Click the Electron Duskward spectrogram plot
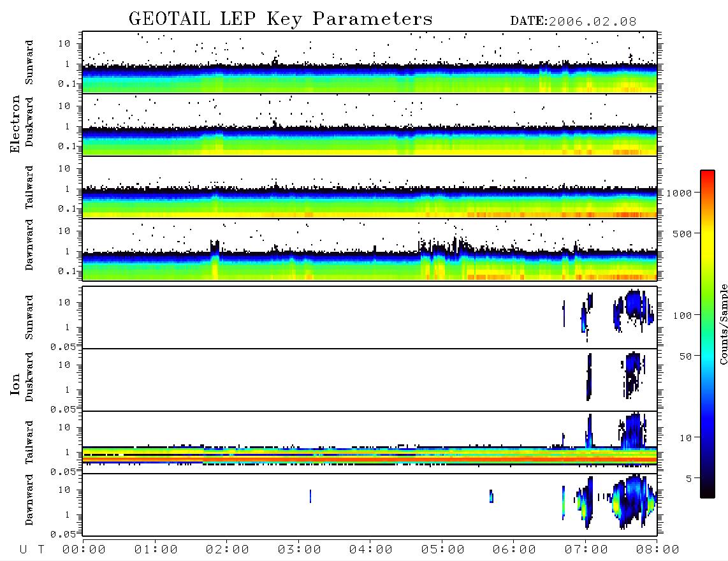The height and width of the screenshot is (561, 728). pyautogui.click(x=370, y=124)
